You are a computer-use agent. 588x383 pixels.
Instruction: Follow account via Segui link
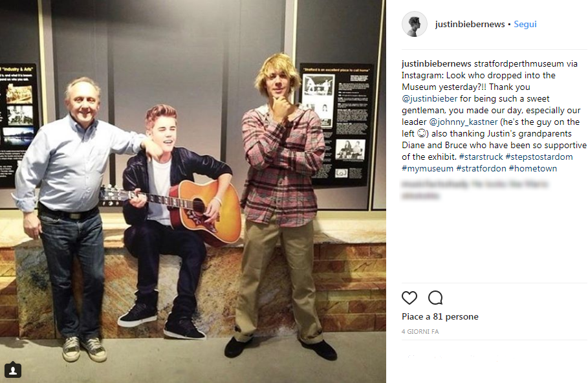point(525,24)
